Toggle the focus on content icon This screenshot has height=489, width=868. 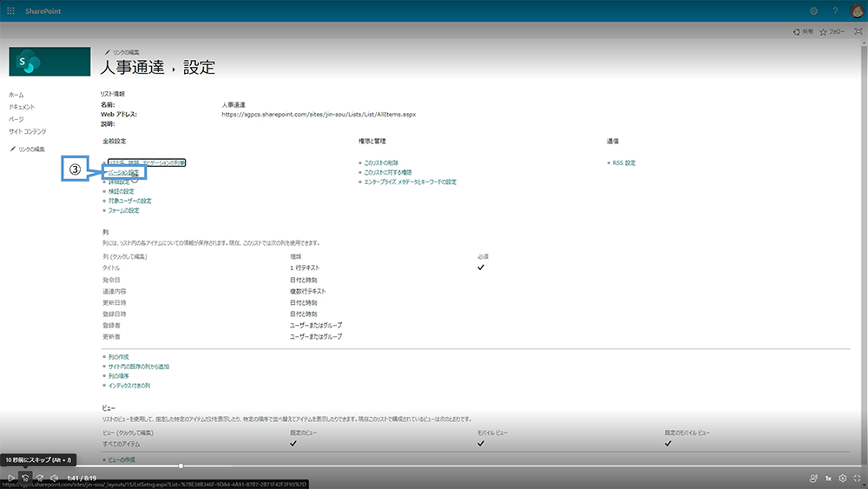click(858, 31)
